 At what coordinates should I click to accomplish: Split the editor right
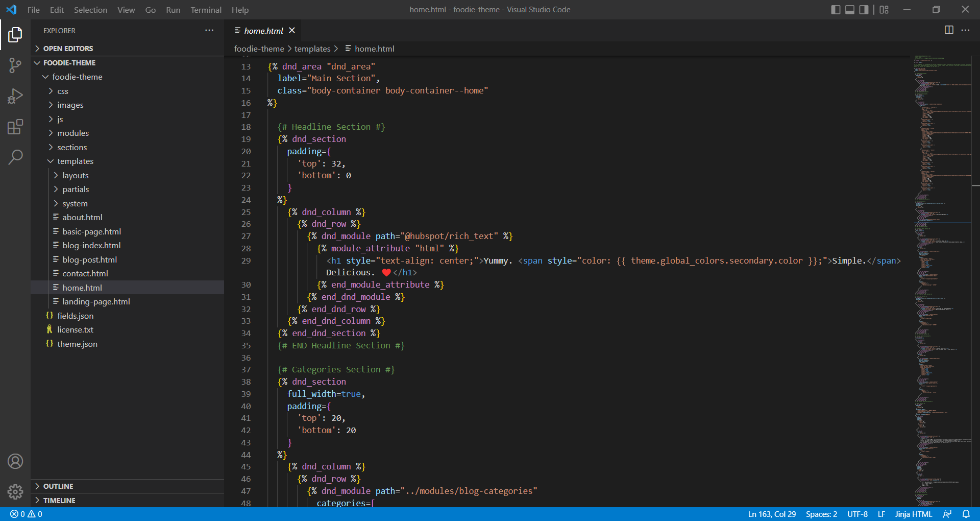click(949, 30)
